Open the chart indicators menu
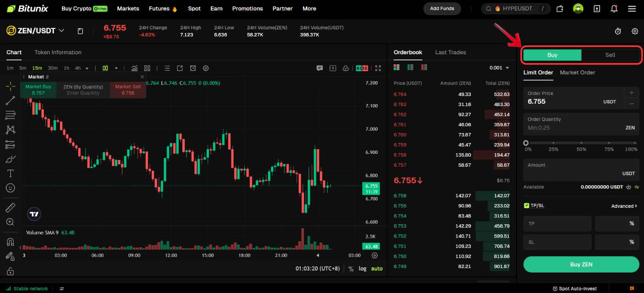 click(x=134, y=68)
